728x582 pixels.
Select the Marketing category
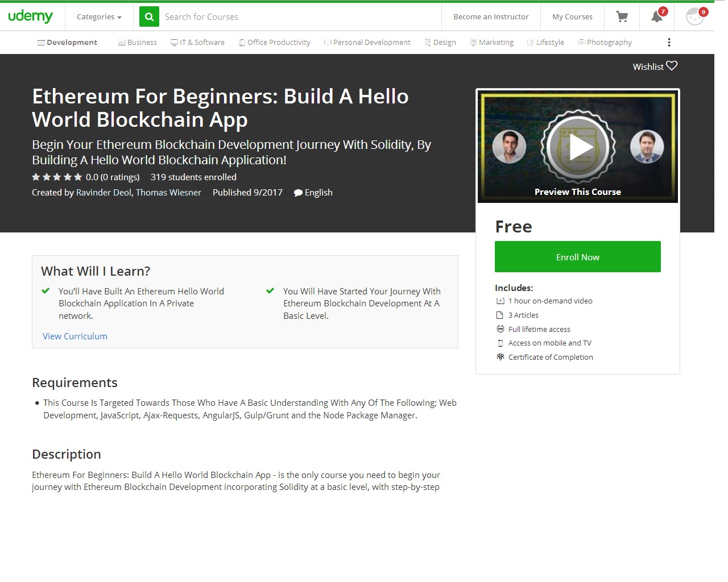[x=491, y=43]
